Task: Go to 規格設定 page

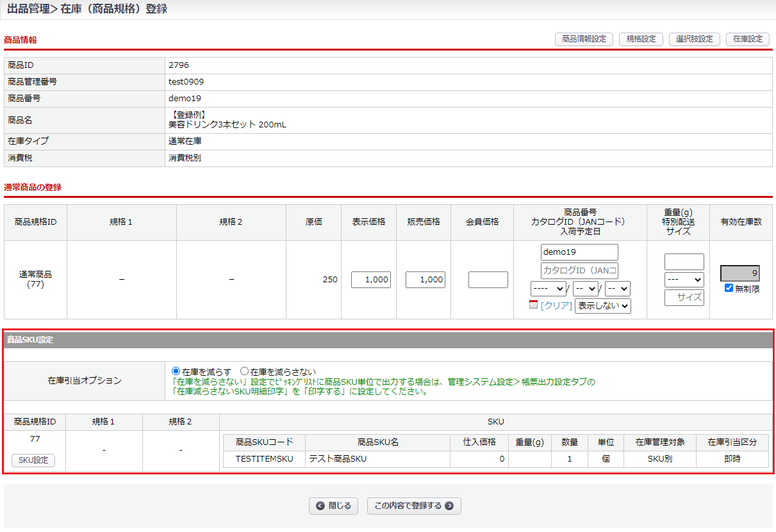Action: pos(641,39)
